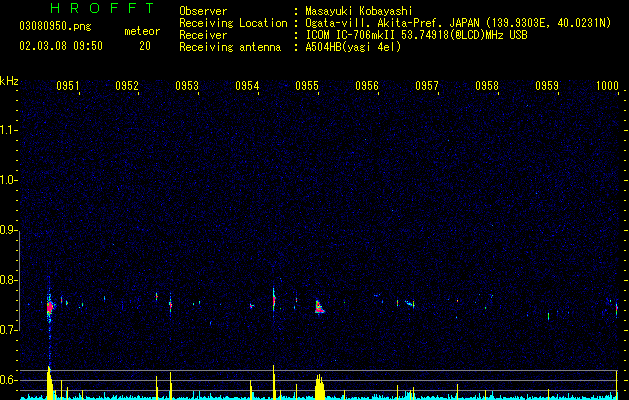Click the 0958 time marker
Viewport: 629px width, 400px height.
[487, 85]
